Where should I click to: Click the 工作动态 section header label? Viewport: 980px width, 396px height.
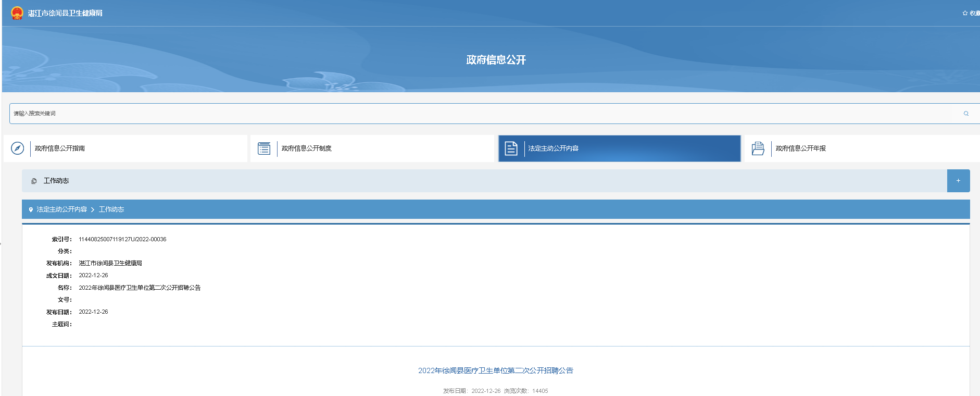tap(56, 181)
